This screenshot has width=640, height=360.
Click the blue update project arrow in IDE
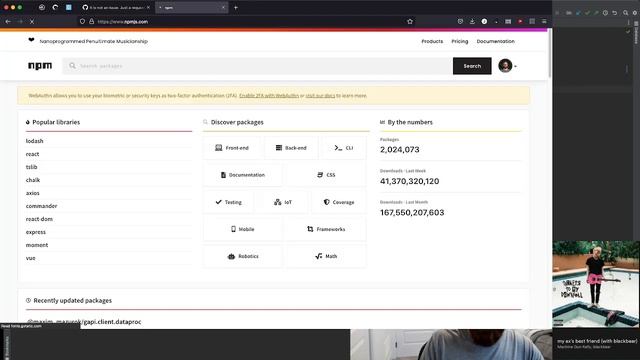coord(578,13)
